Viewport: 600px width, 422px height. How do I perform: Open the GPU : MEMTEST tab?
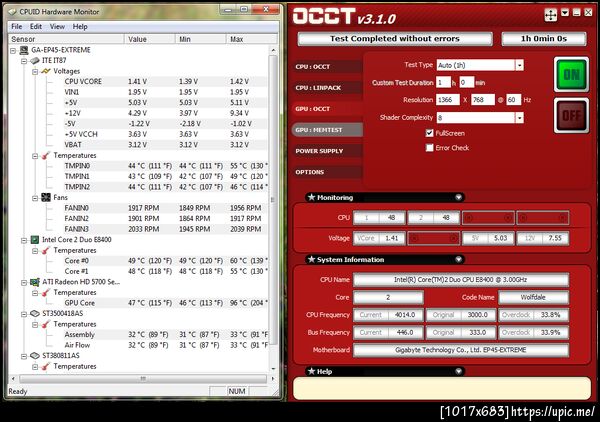328,130
